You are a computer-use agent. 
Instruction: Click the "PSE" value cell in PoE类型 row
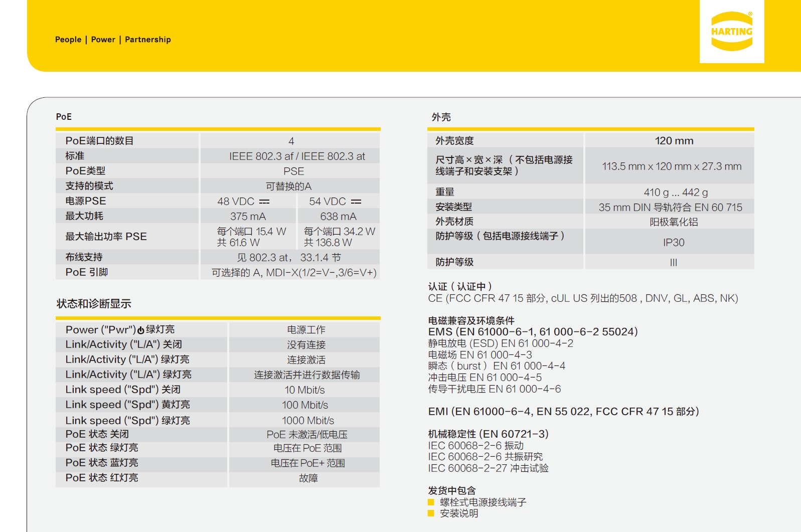point(293,171)
